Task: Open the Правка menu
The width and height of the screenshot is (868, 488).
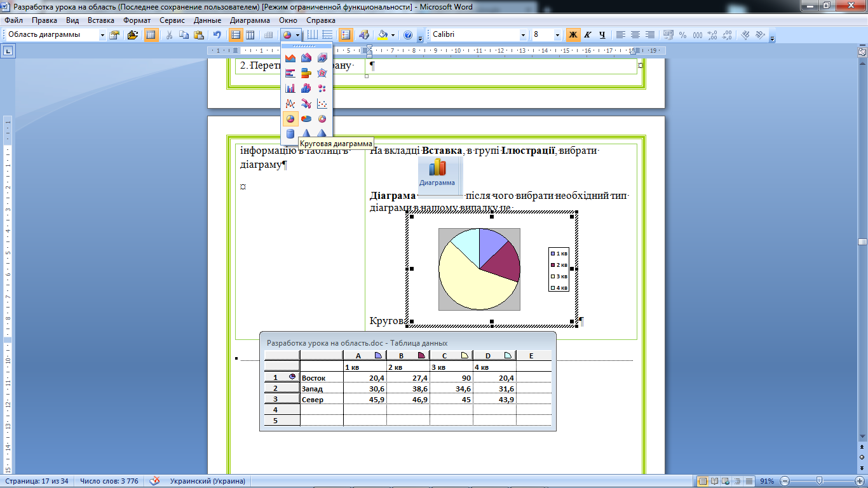Action: pyautogui.click(x=44, y=20)
